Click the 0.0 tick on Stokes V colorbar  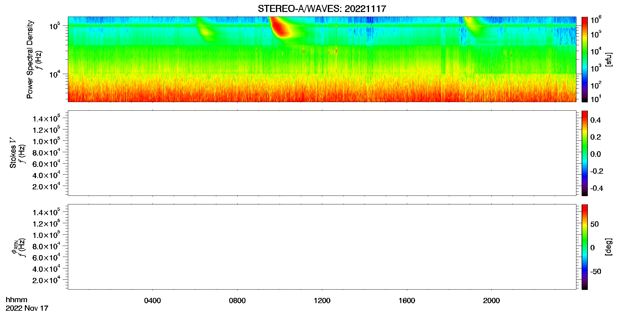coord(595,154)
